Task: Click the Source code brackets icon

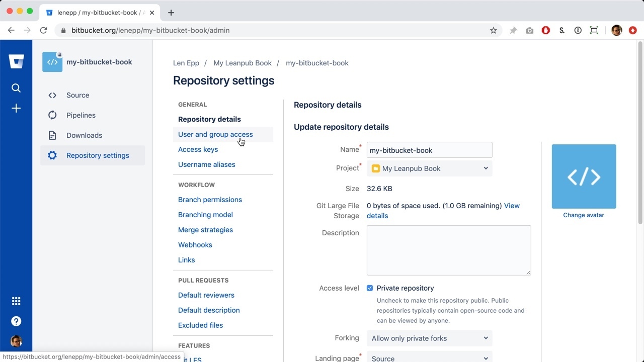Action: 52,95
